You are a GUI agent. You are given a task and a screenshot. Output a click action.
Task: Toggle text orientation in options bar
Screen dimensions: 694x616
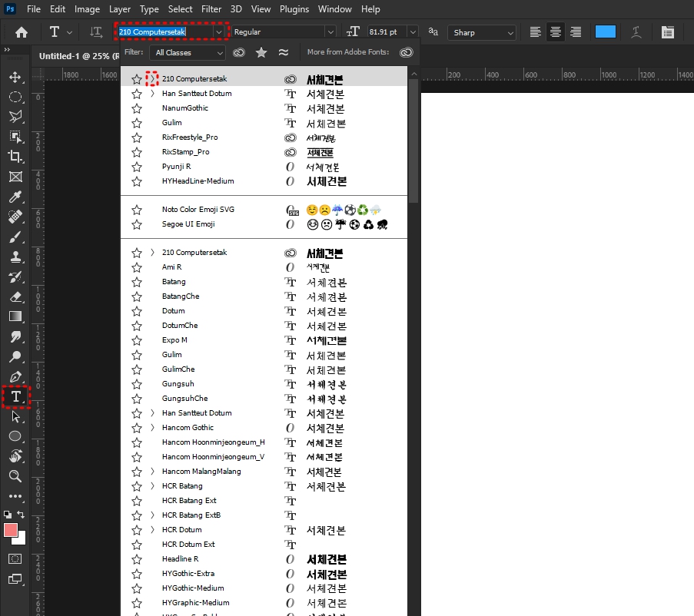(96, 31)
